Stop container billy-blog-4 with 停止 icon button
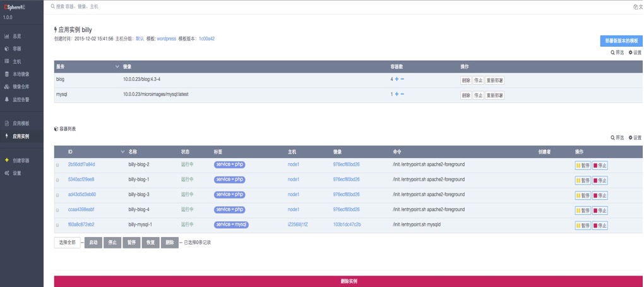 point(600,211)
